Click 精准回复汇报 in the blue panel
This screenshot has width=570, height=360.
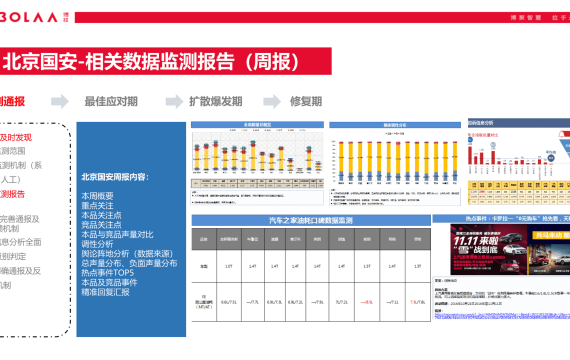coord(105,292)
